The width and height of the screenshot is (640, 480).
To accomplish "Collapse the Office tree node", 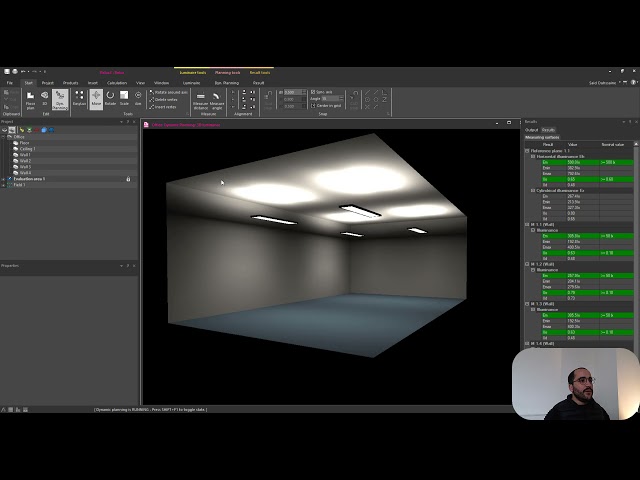I will pos(4,137).
